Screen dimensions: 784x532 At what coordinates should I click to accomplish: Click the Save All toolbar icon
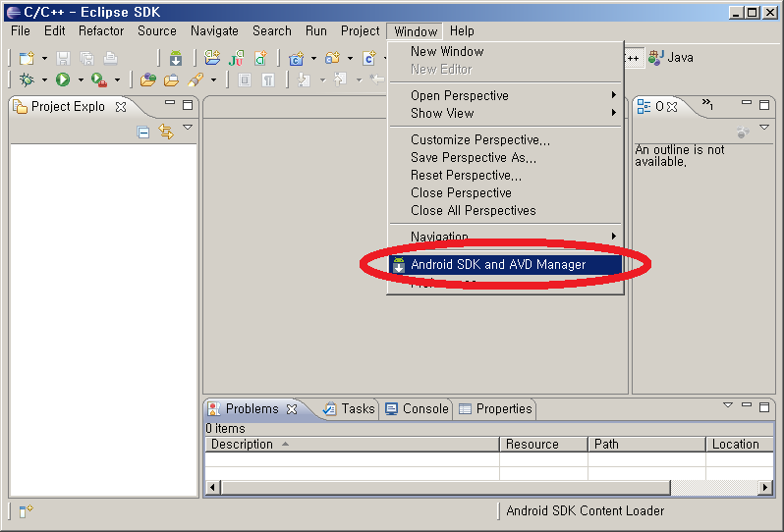click(x=87, y=59)
